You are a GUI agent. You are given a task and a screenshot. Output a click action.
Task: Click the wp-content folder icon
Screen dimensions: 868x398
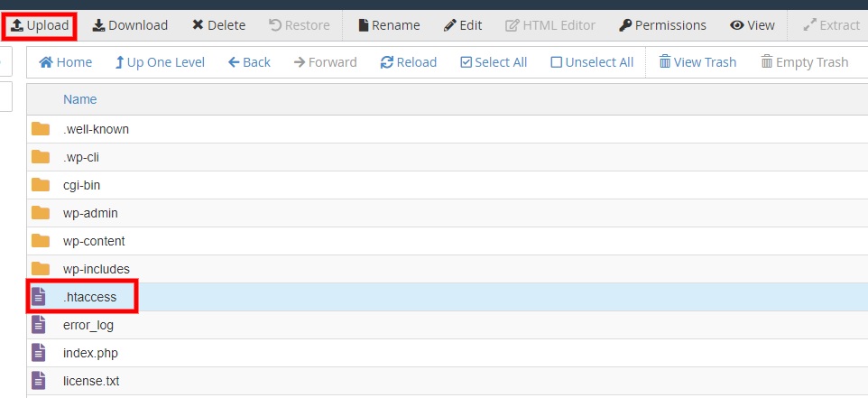click(x=41, y=241)
